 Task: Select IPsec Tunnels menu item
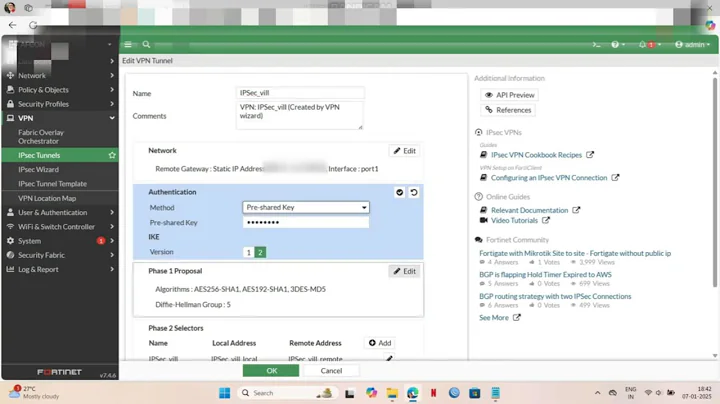pos(60,155)
